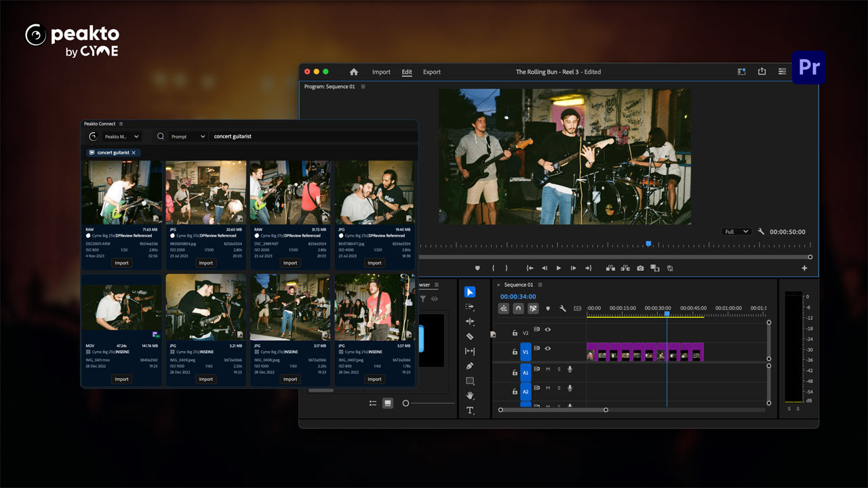This screenshot has width=868, height=488.
Task: Click the Export Frame camera icon
Action: [640, 268]
